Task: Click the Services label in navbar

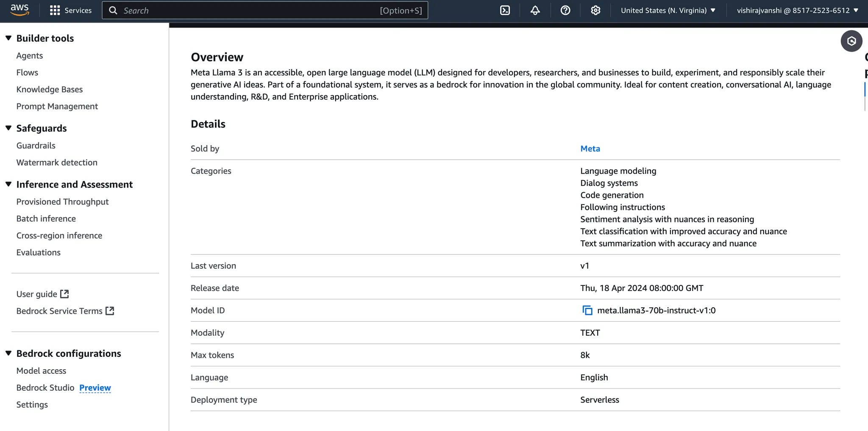Action: (78, 11)
